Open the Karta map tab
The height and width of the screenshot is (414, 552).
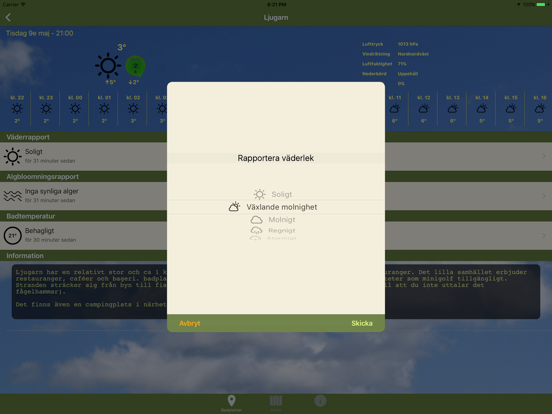tap(276, 403)
